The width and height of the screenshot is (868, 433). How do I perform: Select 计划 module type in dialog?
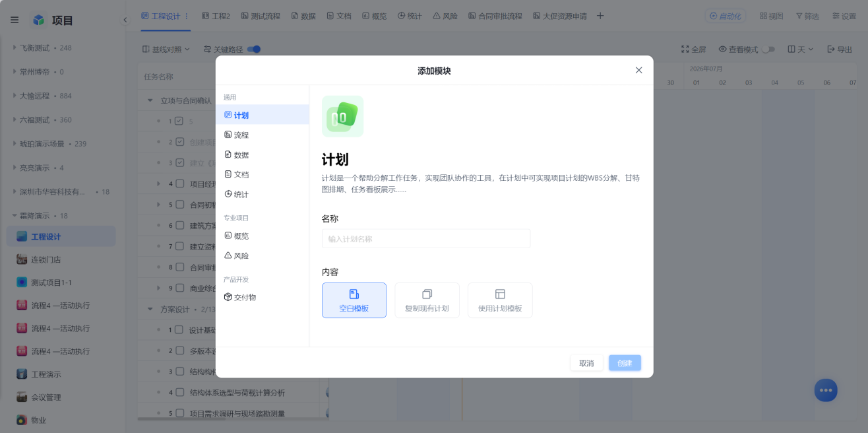[263, 115]
